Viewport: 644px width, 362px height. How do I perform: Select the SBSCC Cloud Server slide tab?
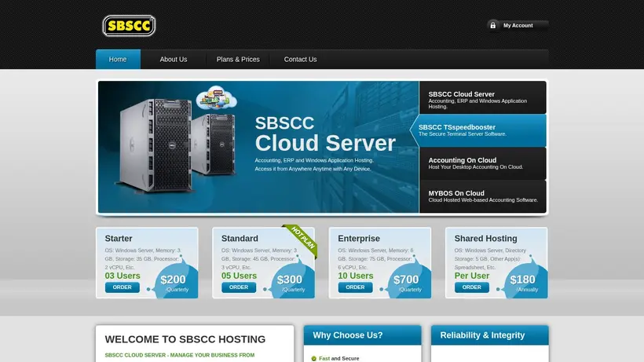pyautogui.click(x=482, y=97)
